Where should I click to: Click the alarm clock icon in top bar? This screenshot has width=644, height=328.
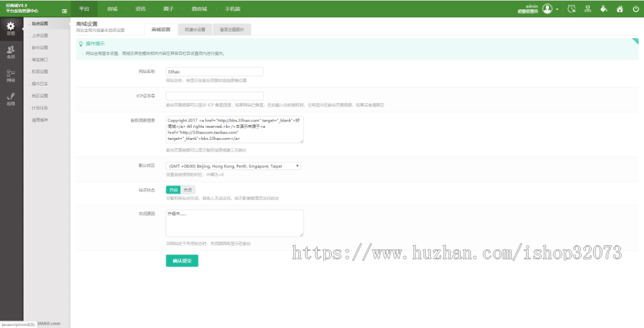[571, 9]
